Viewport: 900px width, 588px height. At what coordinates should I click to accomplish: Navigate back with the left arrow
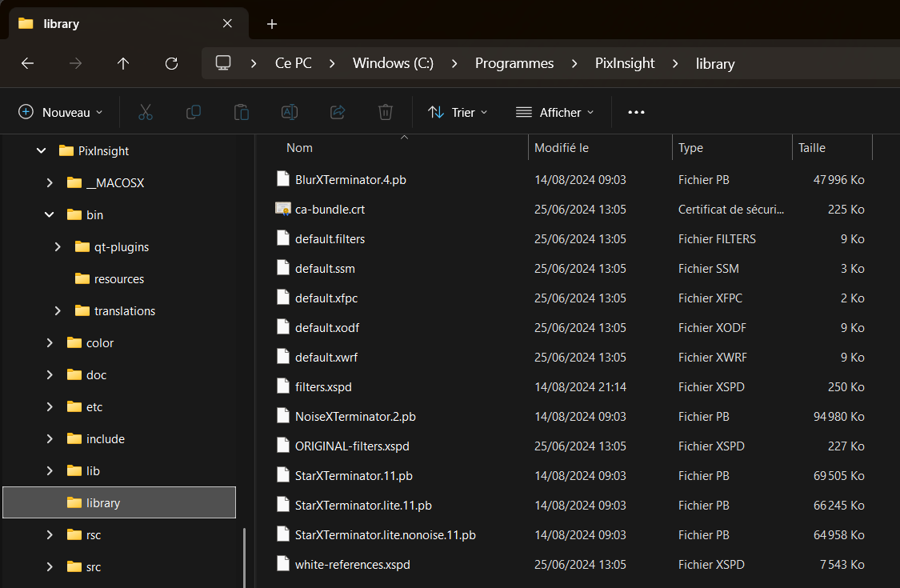click(27, 64)
